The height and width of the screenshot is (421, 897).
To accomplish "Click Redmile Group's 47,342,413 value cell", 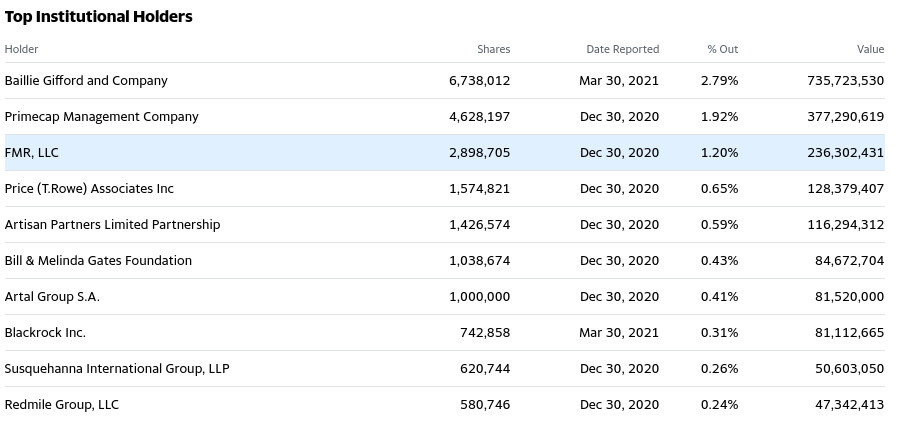I will click(x=845, y=405).
